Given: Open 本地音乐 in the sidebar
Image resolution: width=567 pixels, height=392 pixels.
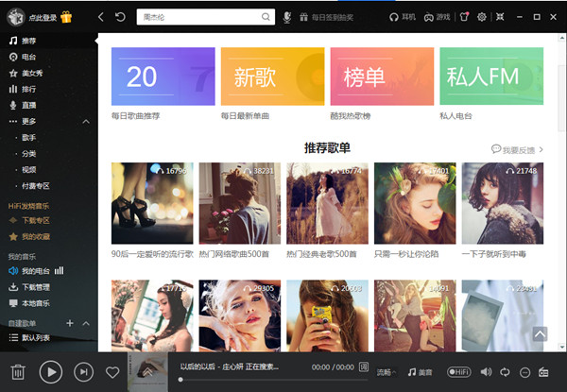Looking at the screenshot, I should click(35, 303).
